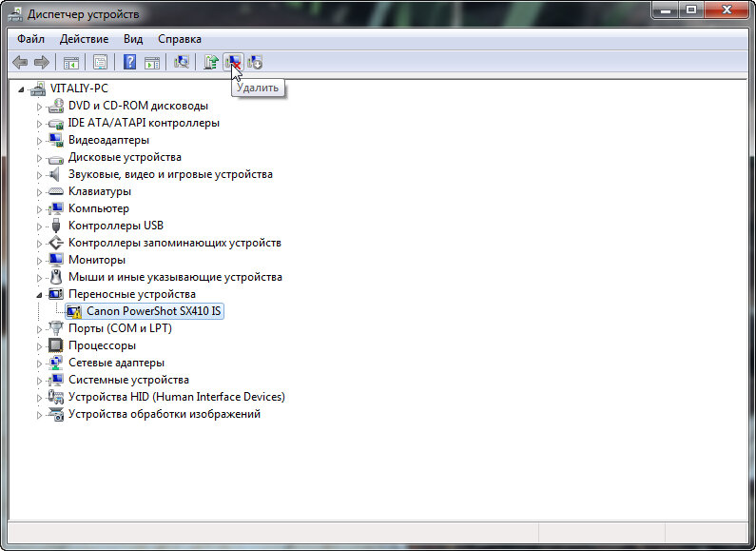Click the Видеоадаптеры display adapter icon
756x551 pixels.
point(56,140)
